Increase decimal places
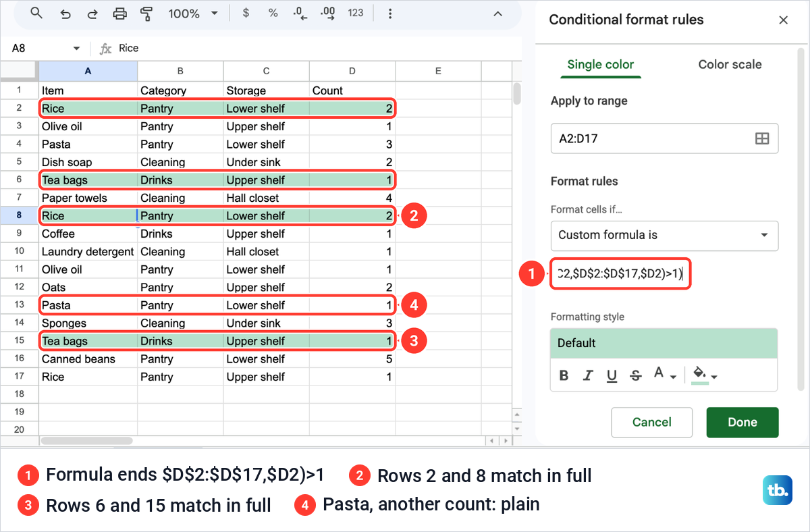Screen dimensions: 810x532 327,13
